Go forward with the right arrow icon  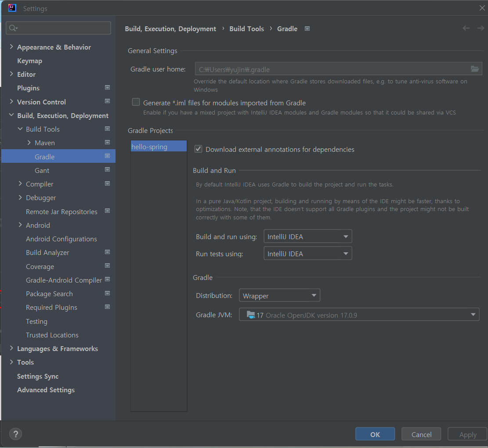pyautogui.click(x=481, y=28)
